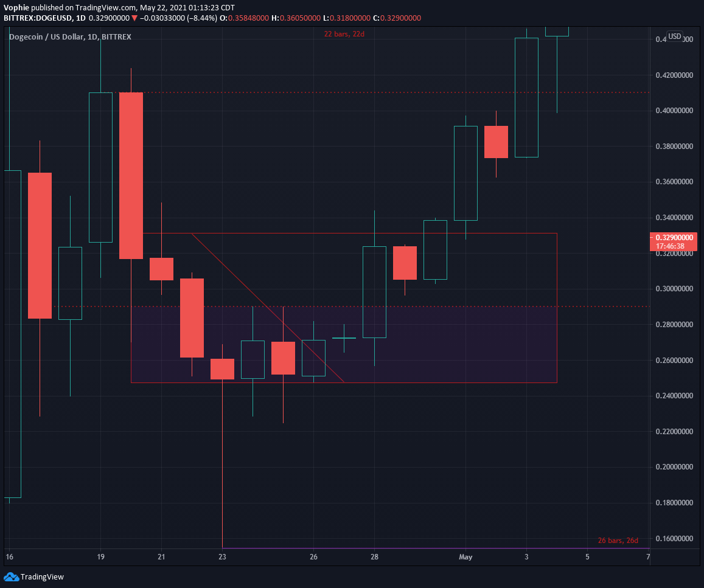The height and width of the screenshot is (588, 704).
Task: Select the red candle on May 2
Action: pyautogui.click(x=496, y=142)
